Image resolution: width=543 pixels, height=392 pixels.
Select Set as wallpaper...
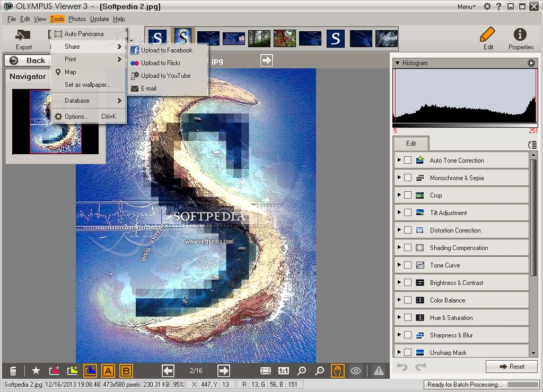click(89, 84)
